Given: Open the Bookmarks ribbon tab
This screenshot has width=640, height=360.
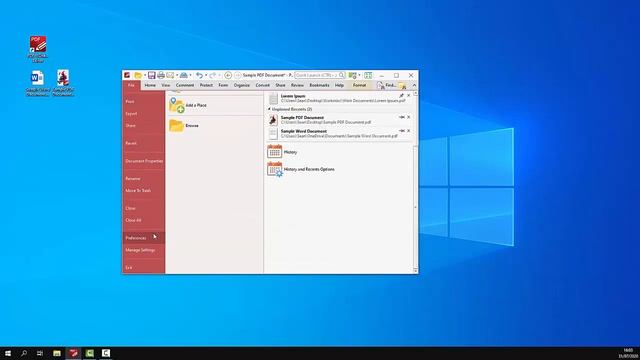Looking at the screenshot, I should pyautogui.click(x=319, y=85).
